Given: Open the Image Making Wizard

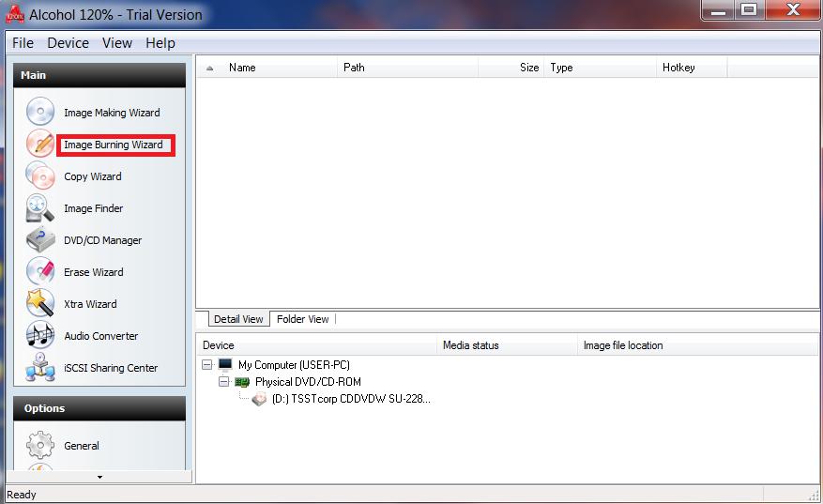Looking at the screenshot, I should (x=112, y=113).
